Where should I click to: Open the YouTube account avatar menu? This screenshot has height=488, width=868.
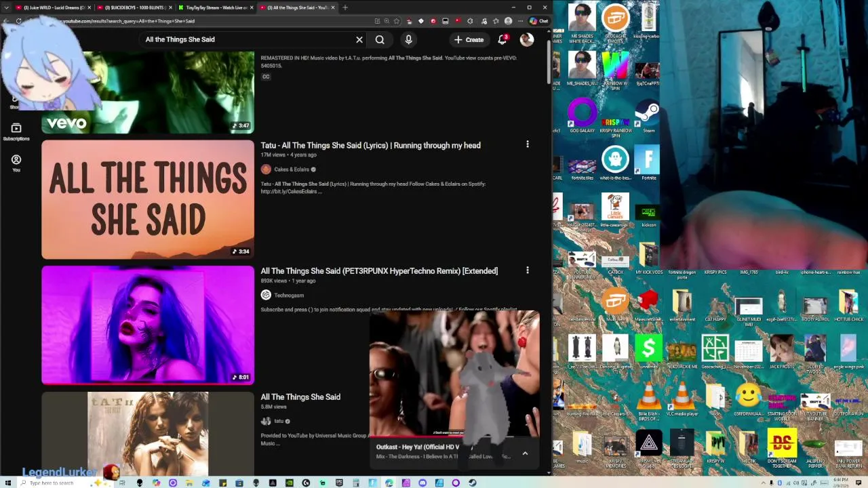coord(527,39)
